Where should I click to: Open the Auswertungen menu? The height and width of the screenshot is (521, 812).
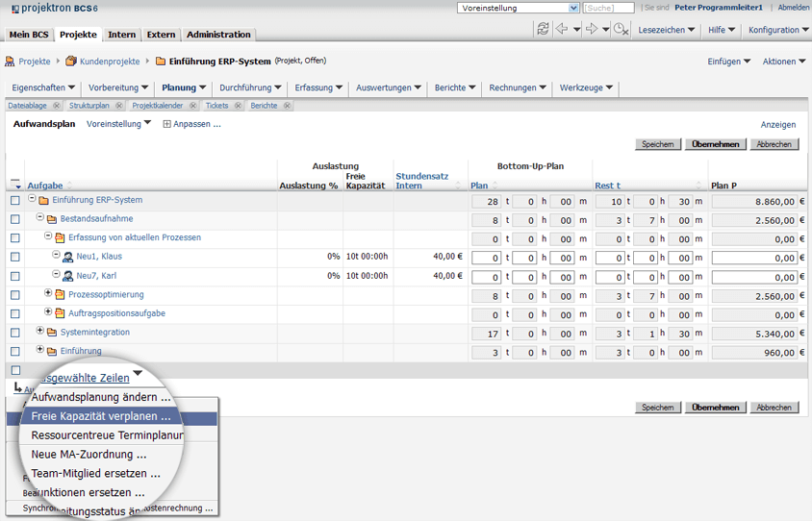click(x=389, y=87)
